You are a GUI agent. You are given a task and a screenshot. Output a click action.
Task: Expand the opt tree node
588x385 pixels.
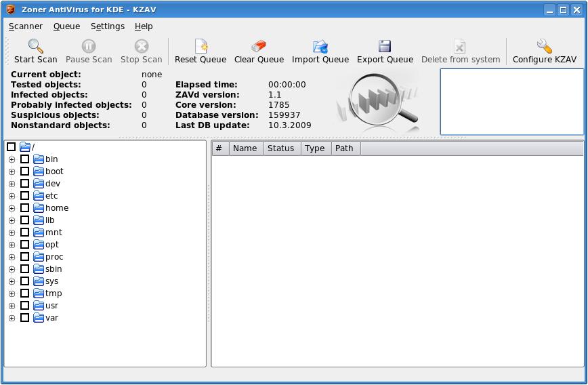(12, 245)
